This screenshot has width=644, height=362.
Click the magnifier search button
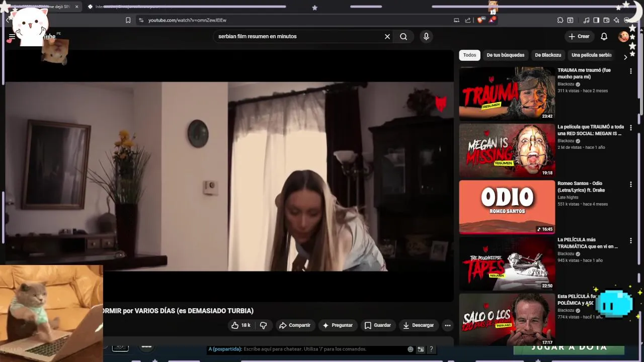click(404, 36)
